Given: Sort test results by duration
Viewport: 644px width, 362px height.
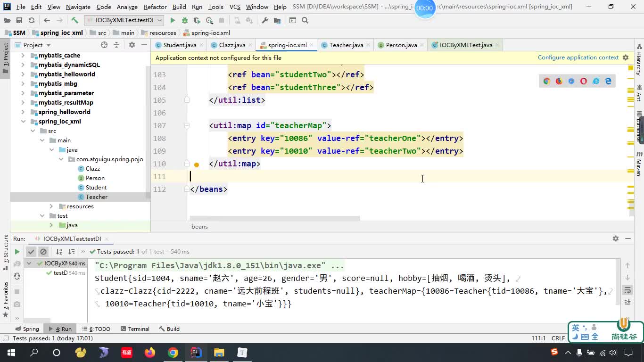Looking at the screenshot, I should click(71, 252).
